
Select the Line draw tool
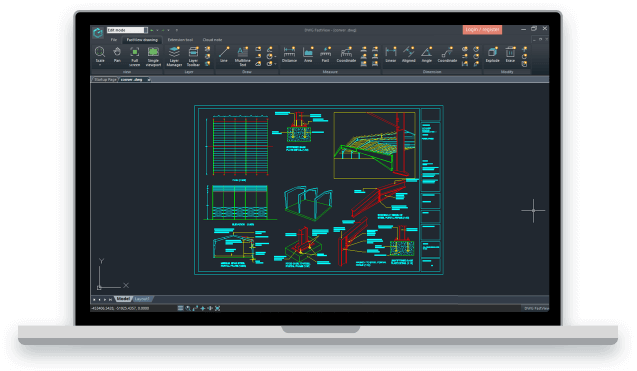223,55
